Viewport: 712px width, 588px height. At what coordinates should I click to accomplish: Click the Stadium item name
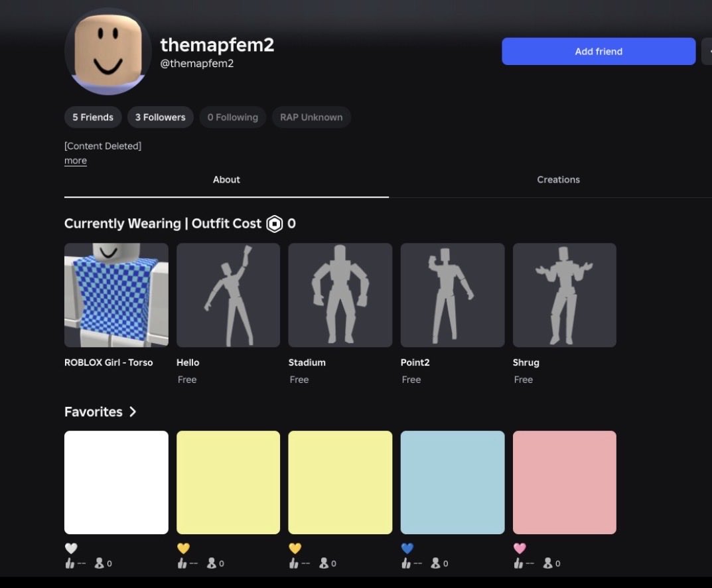[x=307, y=362]
